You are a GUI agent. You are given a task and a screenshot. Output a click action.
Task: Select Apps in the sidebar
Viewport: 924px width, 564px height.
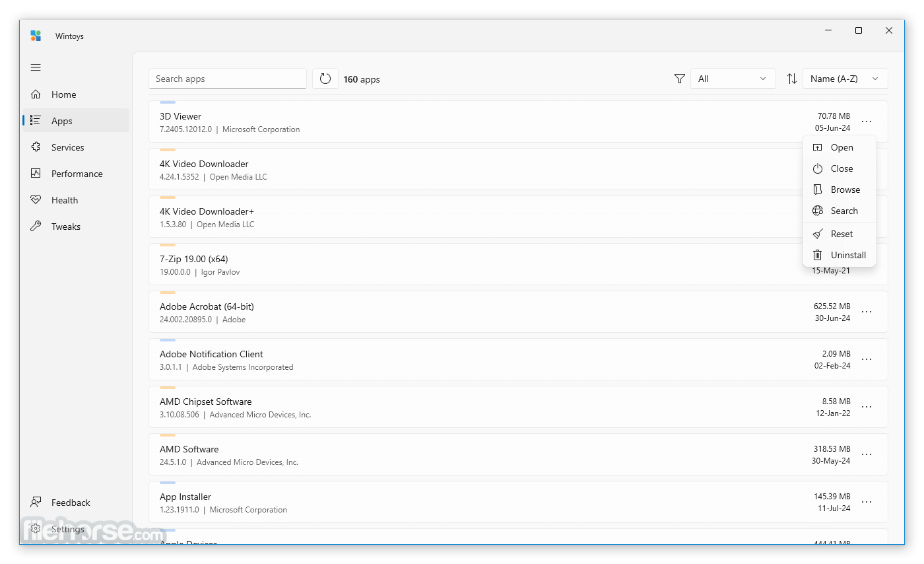tap(76, 121)
